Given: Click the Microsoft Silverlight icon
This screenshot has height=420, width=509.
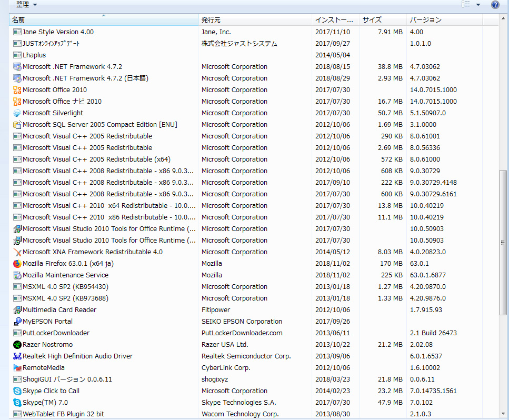Looking at the screenshot, I should pyautogui.click(x=17, y=113).
